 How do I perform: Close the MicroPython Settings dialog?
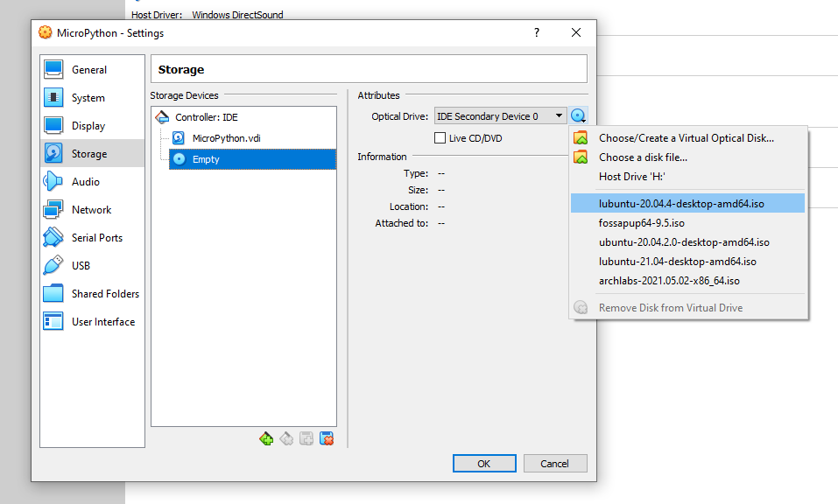click(576, 32)
